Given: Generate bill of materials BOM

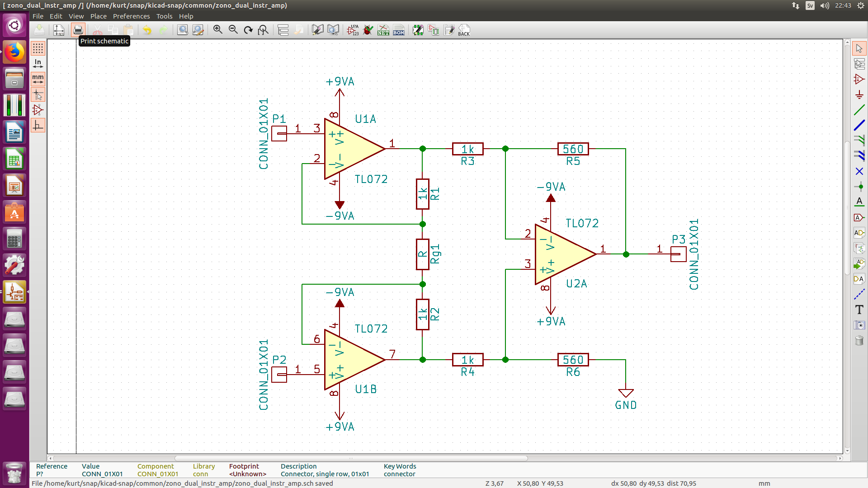Looking at the screenshot, I should click(399, 30).
